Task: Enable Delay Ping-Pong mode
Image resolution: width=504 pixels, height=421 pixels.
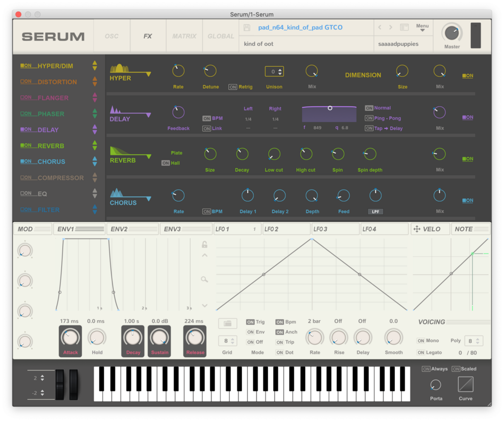Action: point(369,118)
